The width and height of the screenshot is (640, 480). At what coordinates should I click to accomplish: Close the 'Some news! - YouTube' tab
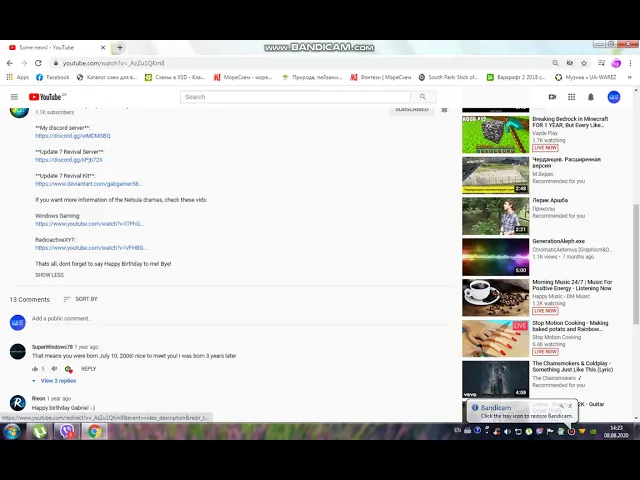point(103,47)
